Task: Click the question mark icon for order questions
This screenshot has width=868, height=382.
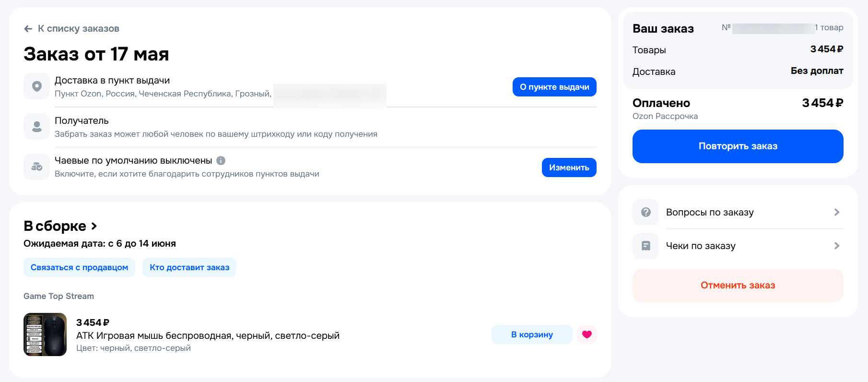Action: coord(645,212)
